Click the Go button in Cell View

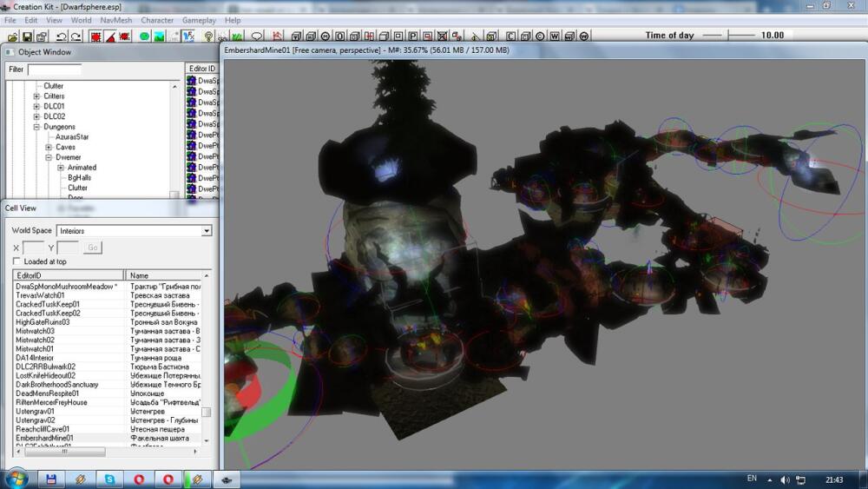click(x=93, y=248)
